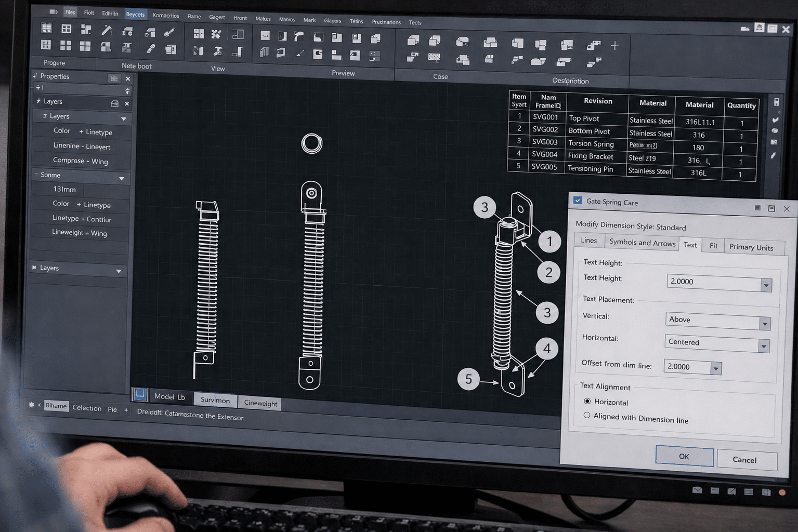Click the square model-space icon beside Model Lb tab
The height and width of the screenshot is (532, 798).
coord(140,394)
